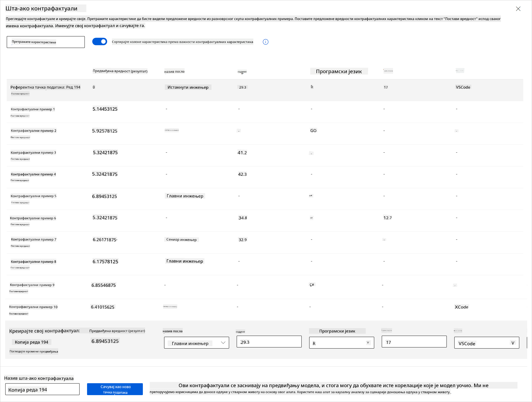The width and height of the screenshot is (532, 402).
Task: Click Погледајте промене предвиђања link
Action: pyautogui.click(x=34, y=351)
